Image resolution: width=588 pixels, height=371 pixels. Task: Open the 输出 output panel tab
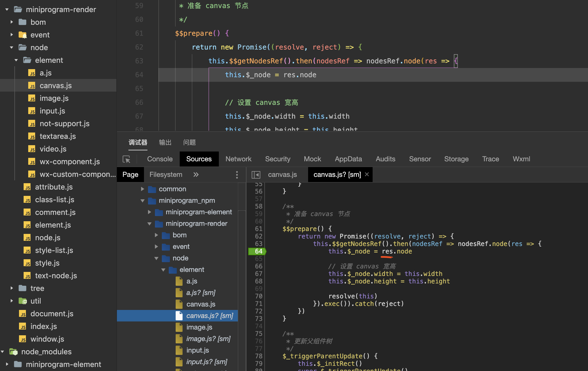pyautogui.click(x=165, y=142)
